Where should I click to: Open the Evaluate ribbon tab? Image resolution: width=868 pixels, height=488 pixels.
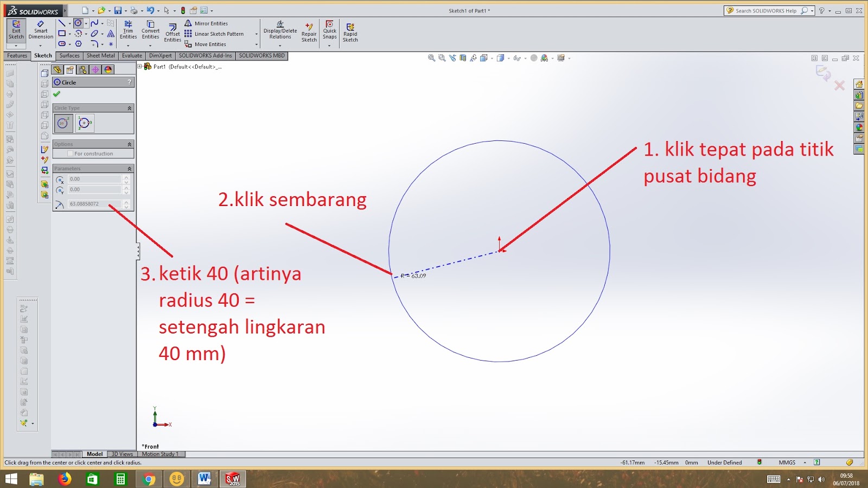(x=132, y=55)
